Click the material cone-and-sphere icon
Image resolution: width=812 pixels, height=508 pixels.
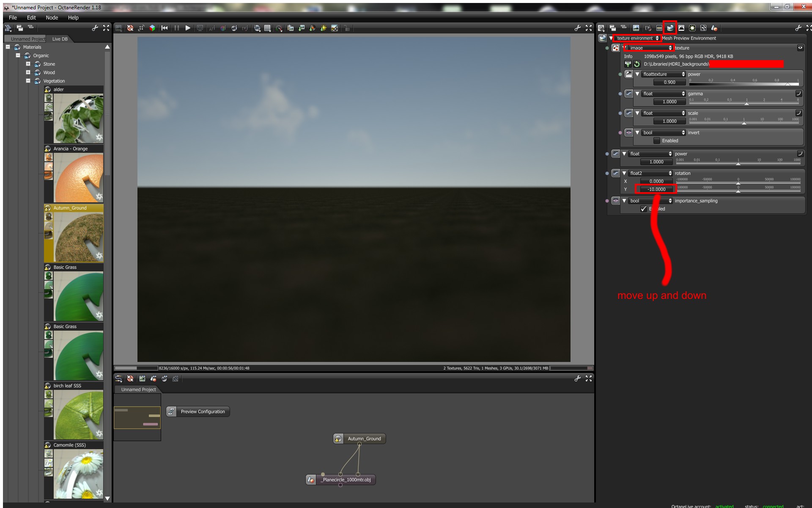pyautogui.click(x=714, y=28)
